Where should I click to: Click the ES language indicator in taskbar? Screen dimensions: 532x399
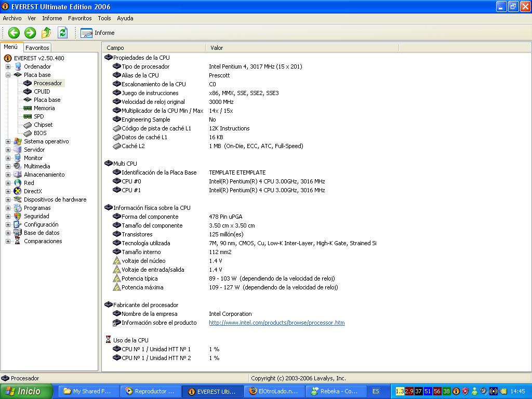[x=376, y=392]
